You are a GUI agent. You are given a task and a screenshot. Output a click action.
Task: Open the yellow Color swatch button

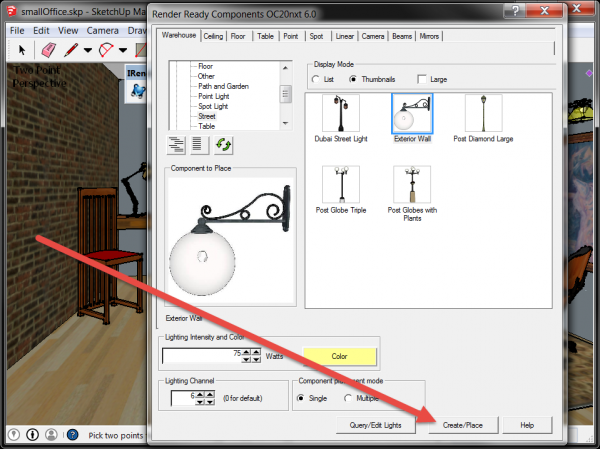pyautogui.click(x=339, y=356)
